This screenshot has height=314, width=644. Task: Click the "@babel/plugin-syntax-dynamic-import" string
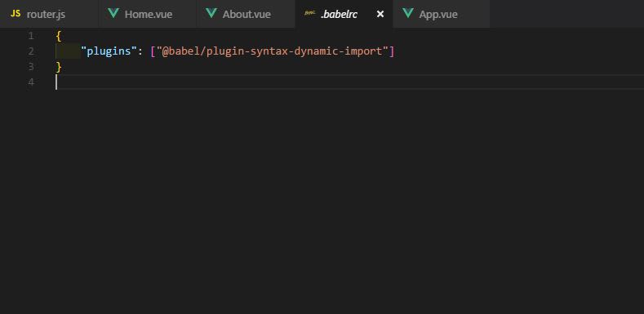pyautogui.click(x=273, y=51)
